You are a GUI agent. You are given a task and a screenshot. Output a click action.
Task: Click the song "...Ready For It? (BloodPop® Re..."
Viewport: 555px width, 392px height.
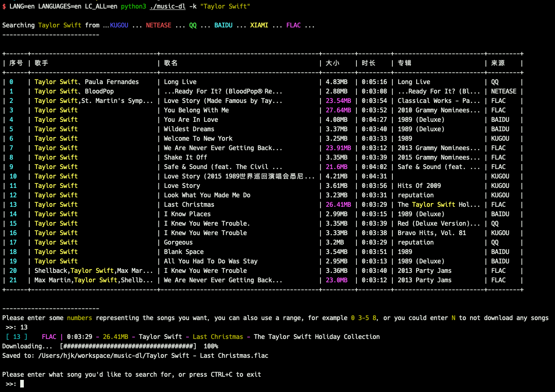click(x=223, y=91)
